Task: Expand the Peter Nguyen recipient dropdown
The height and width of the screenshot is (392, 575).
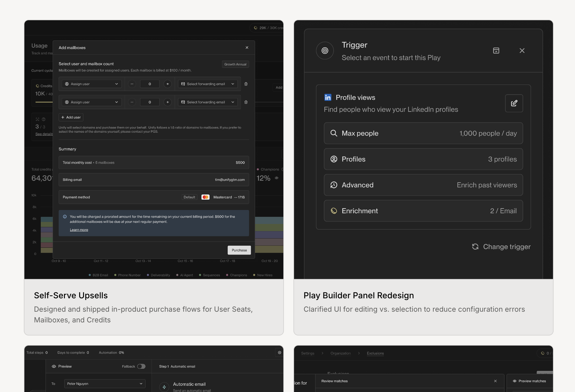Action: (x=105, y=384)
